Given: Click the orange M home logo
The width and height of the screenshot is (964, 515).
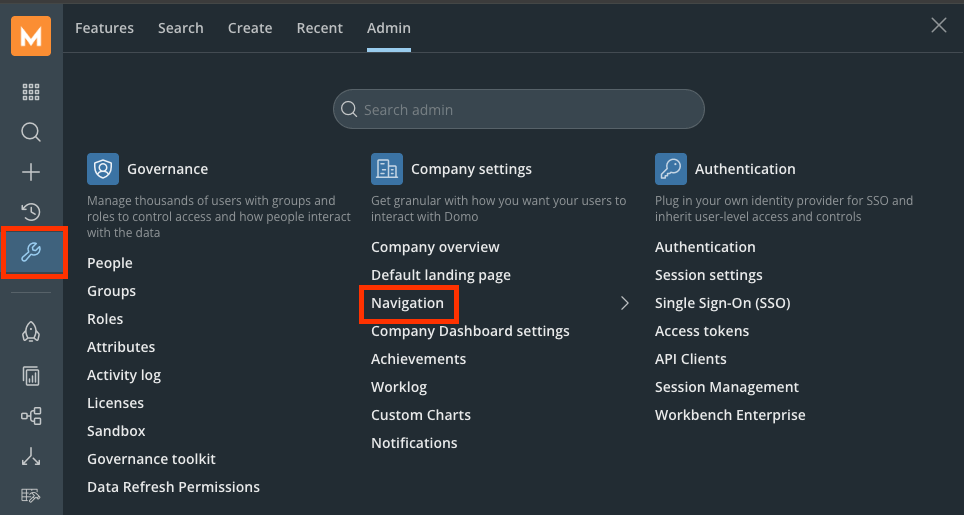Looking at the screenshot, I should pos(31,36).
